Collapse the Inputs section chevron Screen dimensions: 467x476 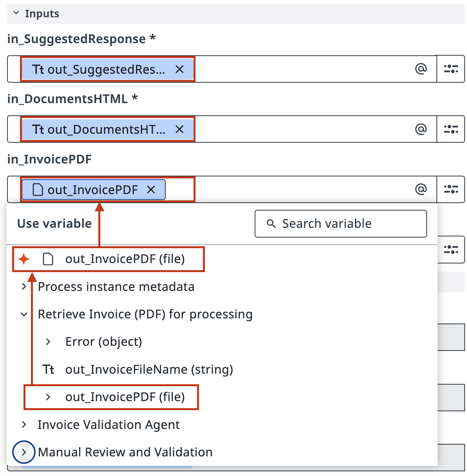pos(16,13)
